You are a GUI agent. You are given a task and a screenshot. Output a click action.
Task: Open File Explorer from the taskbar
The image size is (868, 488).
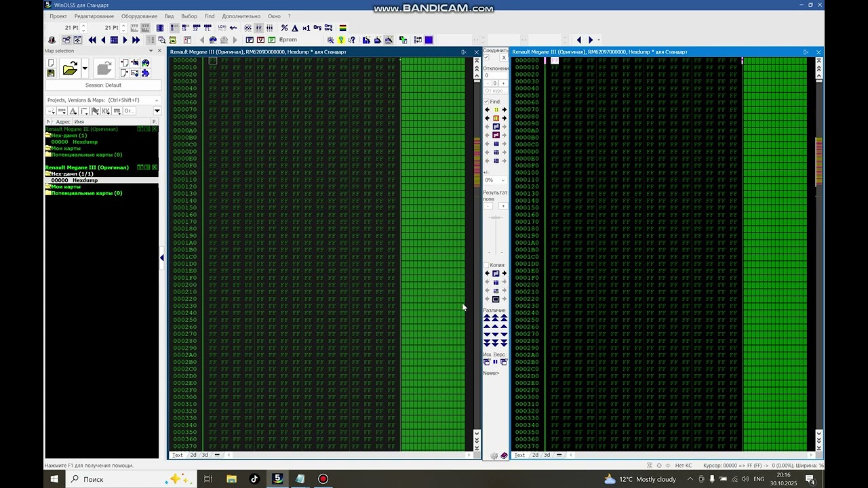tap(231, 479)
